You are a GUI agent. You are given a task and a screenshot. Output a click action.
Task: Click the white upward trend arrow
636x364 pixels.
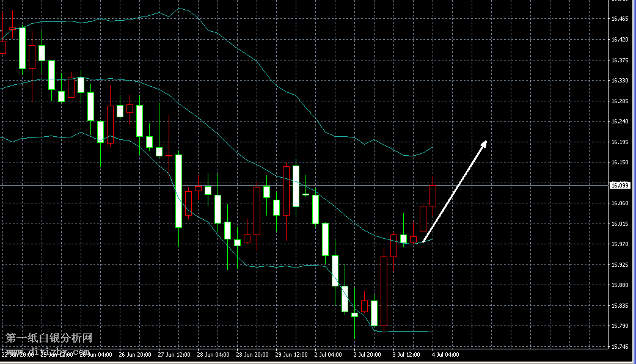tap(455, 191)
